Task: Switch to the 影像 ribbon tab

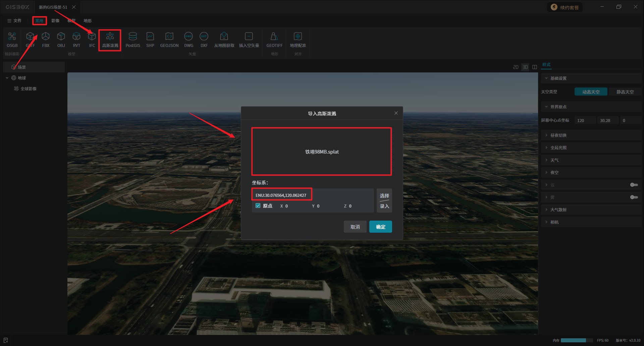Action: click(55, 21)
